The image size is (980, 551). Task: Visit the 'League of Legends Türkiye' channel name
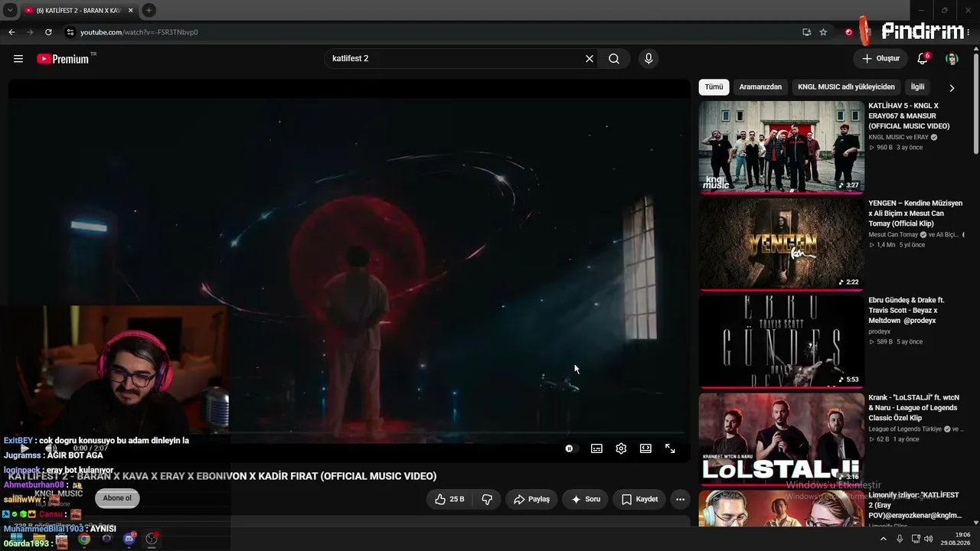click(x=905, y=429)
